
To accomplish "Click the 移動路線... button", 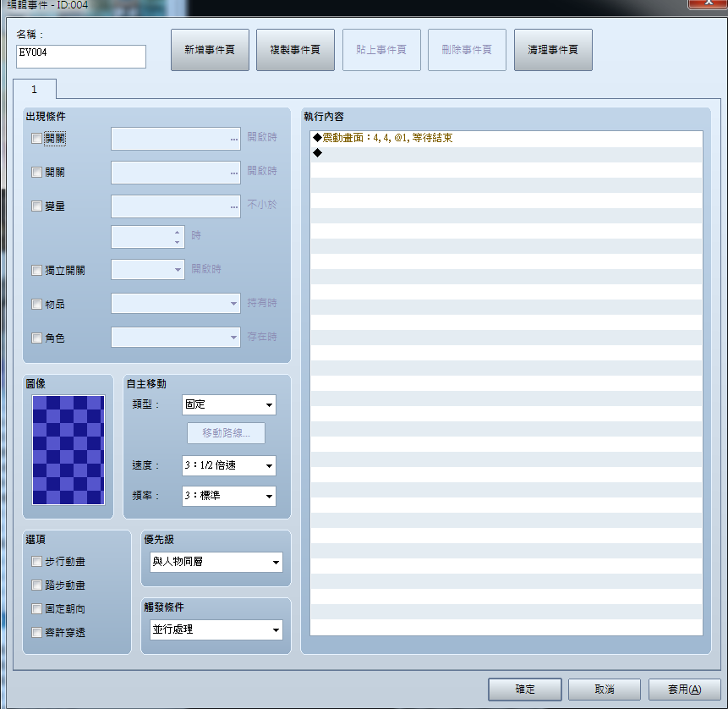I will [x=226, y=433].
